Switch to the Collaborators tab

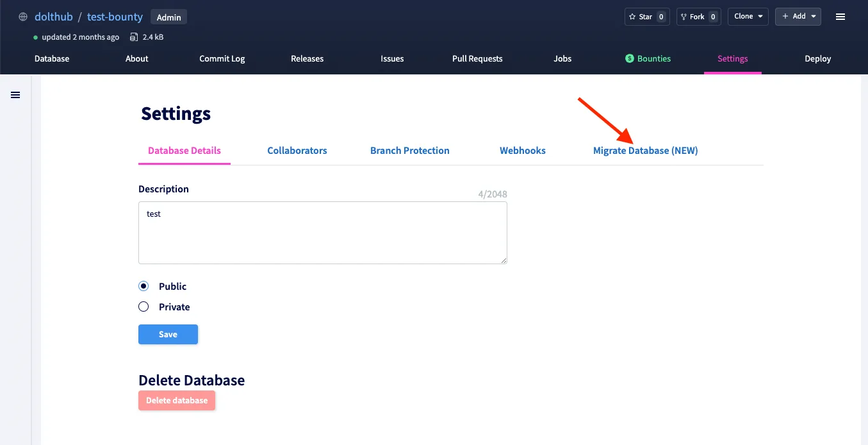[297, 151]
